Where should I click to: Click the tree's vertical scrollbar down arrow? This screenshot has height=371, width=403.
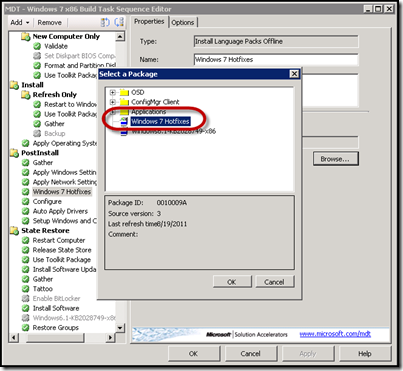[120, 328]
